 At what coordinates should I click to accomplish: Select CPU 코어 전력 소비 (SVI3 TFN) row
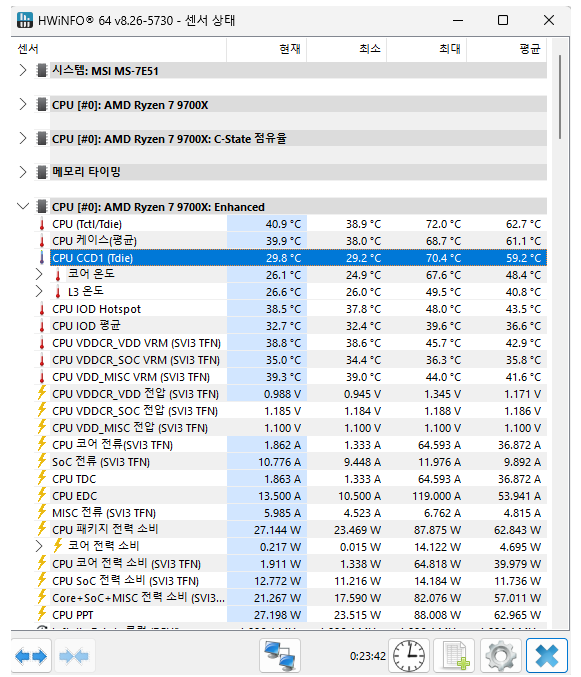[290, 563]
